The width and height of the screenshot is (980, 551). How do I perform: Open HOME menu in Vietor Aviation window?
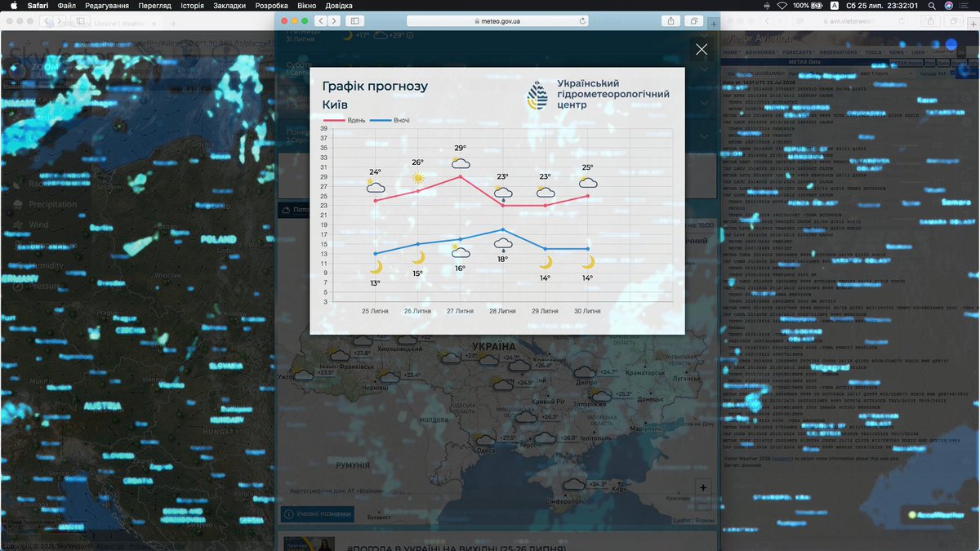tap(731, 52)
